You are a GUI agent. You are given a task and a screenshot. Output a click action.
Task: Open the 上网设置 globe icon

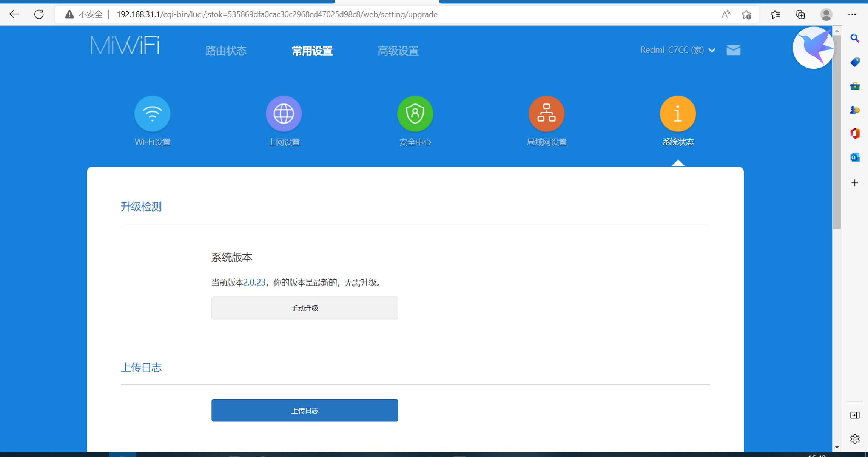coord(284,114)
